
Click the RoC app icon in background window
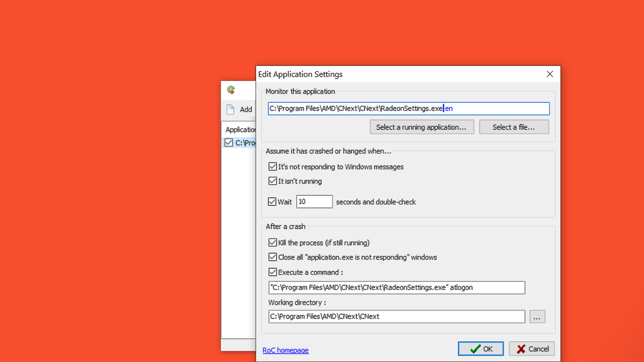point(231,90)
